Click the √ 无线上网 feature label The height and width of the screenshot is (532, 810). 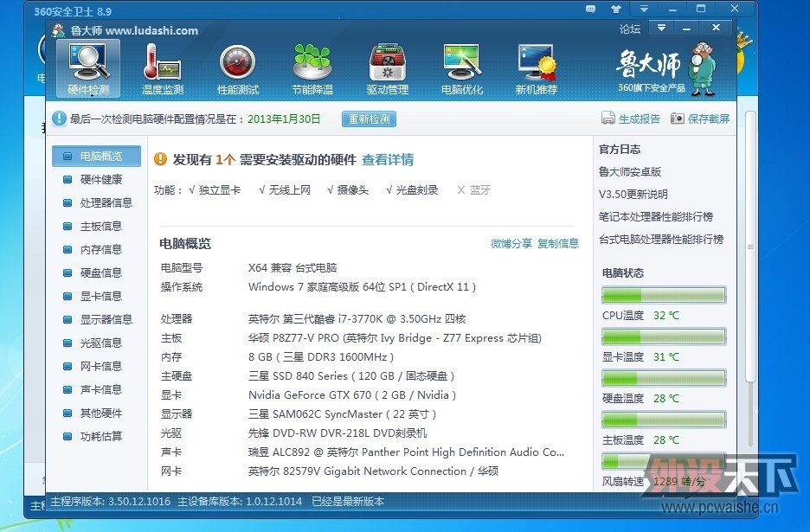285,190
